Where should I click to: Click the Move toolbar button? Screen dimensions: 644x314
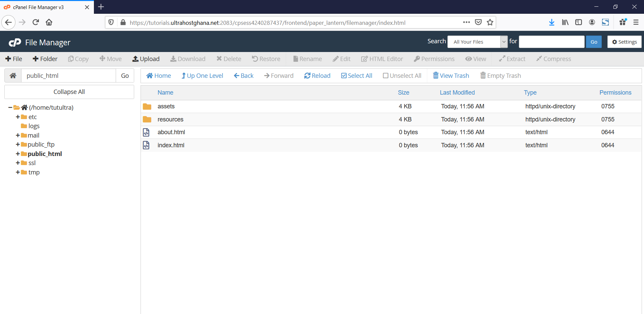[111, 59]
